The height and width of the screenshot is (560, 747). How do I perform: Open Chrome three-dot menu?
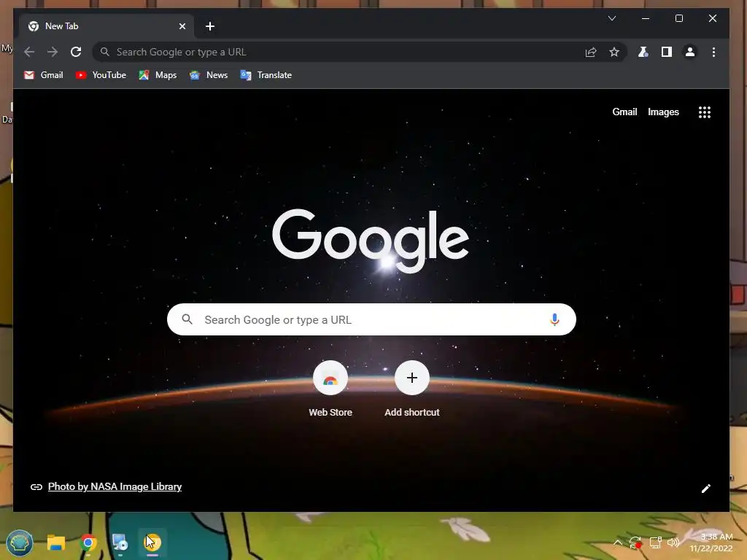click(713, 52)
